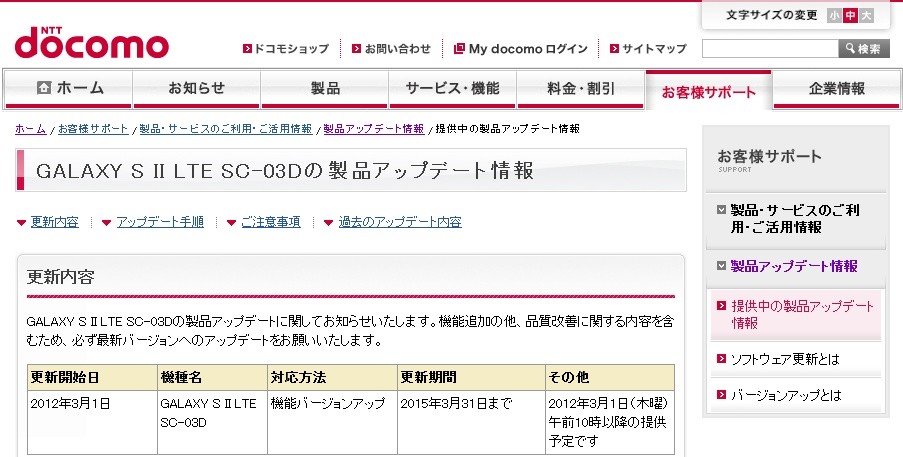The height and width of the screenshot is (457, 903).
Task: Open the 企業情報 navigation tab
Action: (x=836, y=89)
